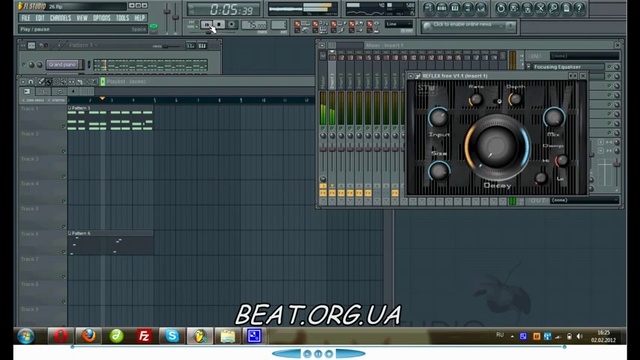Screen dimensions: 640x360
Task: Open the mixer IN (none) dropdown
Action: pyautogui.click(x=584, y=56)
